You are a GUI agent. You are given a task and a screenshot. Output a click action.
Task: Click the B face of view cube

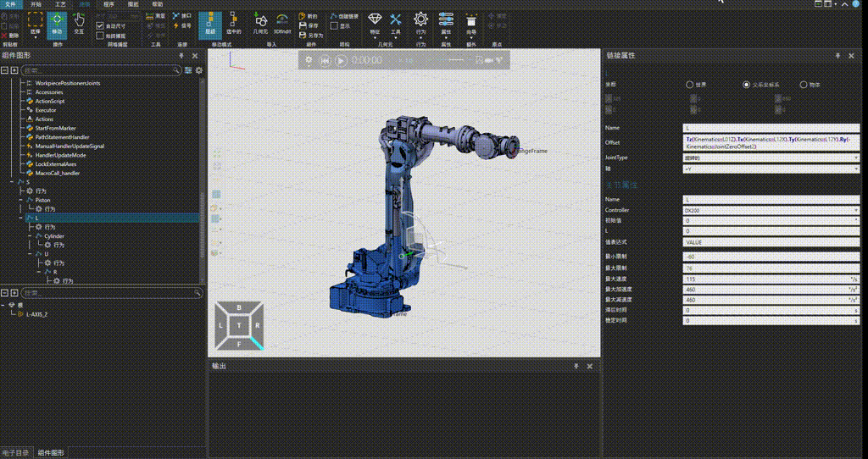pos(239,307)
